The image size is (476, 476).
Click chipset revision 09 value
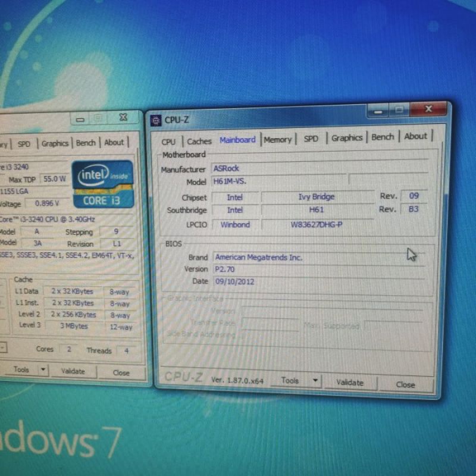pos(414,196)
